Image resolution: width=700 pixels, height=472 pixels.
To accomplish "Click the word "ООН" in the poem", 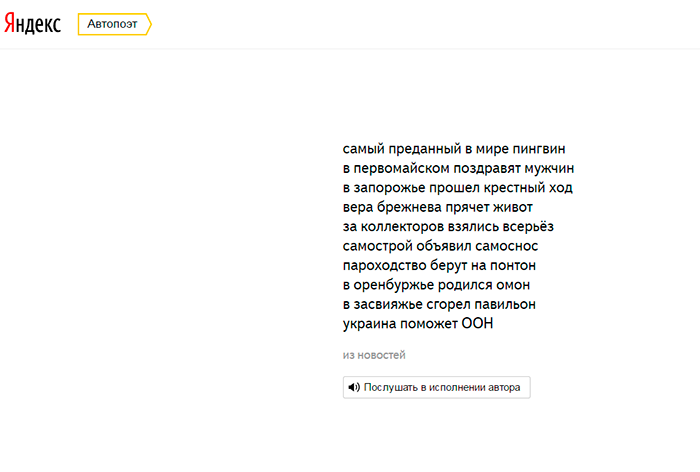I will click(x=478, y=324).
